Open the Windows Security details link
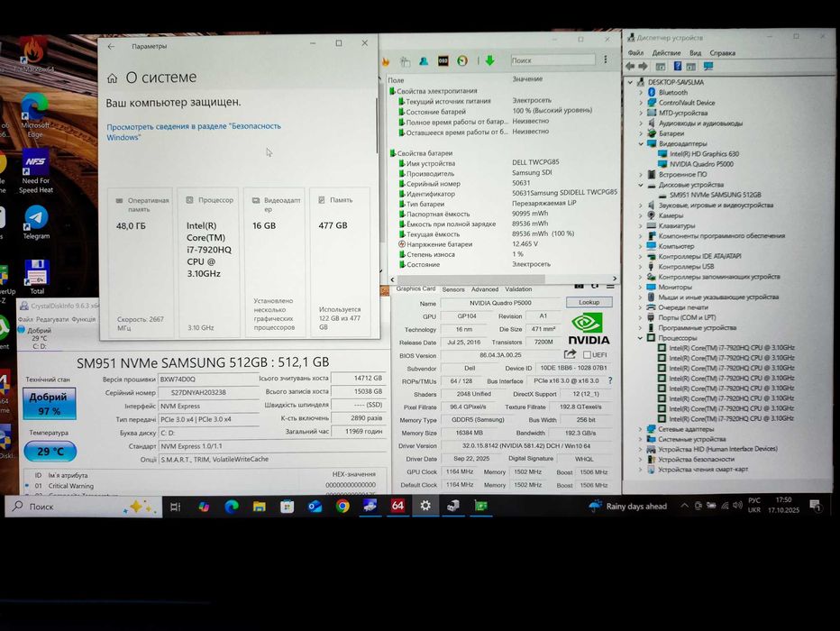The height and width of the screenshot is (631, 840). click(194, 132)
